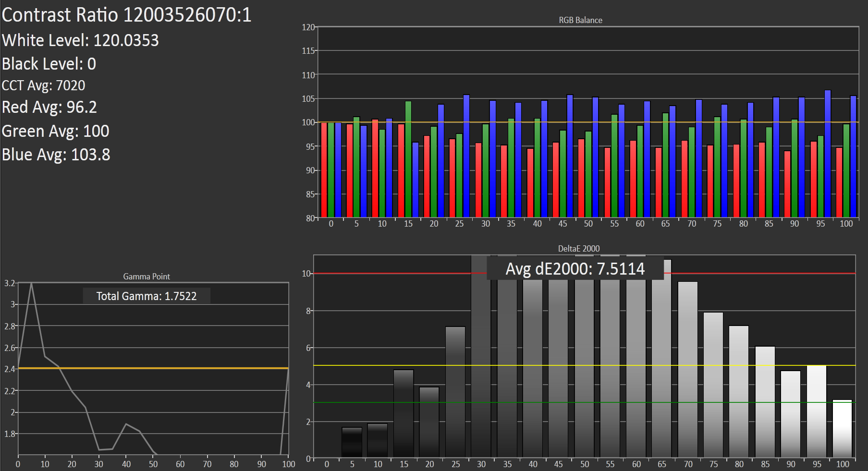Click the yellow threshold line in DeltaE chart

[585, 365]
